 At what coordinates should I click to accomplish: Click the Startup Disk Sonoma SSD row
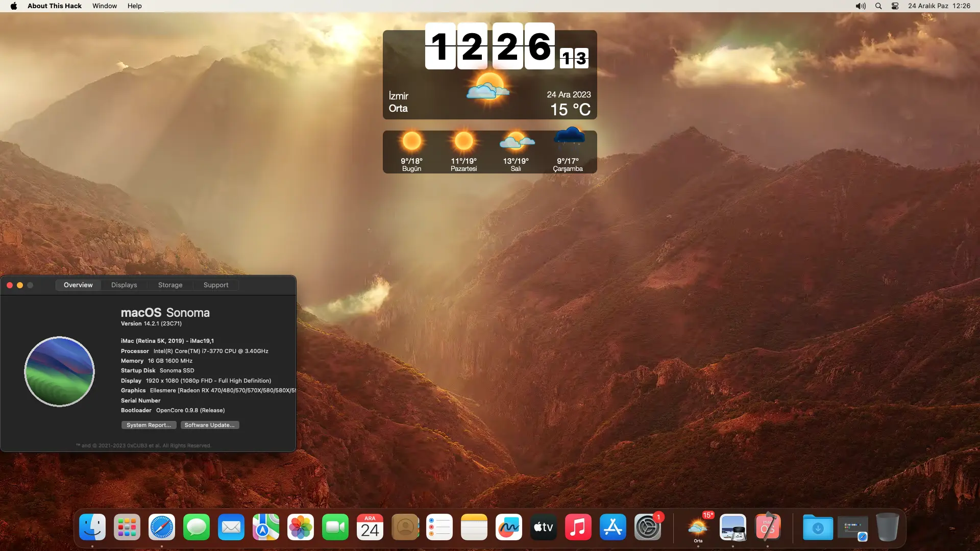(158, 370)
